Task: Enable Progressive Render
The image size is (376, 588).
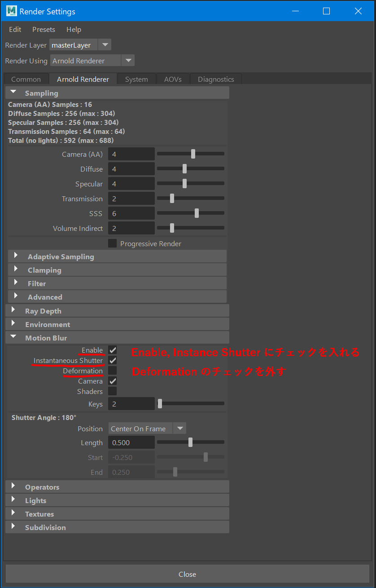Action: [112, 243]
